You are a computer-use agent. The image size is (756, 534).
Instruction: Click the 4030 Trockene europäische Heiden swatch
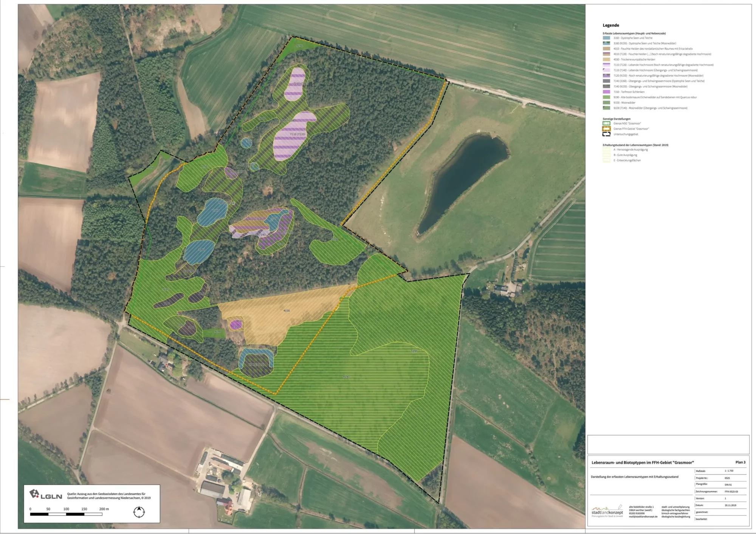coord(606,60)
